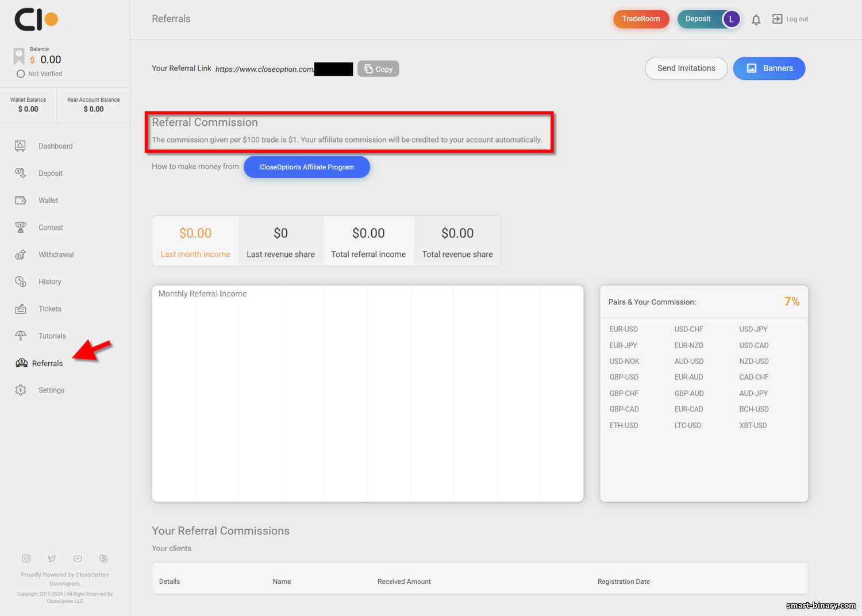Viewport: 862px width, 616px height.
Task: Click the Send Invitations button
Action: [x=686, y=68]
